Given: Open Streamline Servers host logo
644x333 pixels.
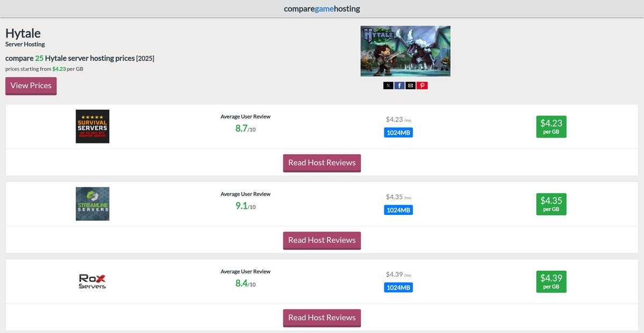Looking at the screenshot, I should click(92, 204).
